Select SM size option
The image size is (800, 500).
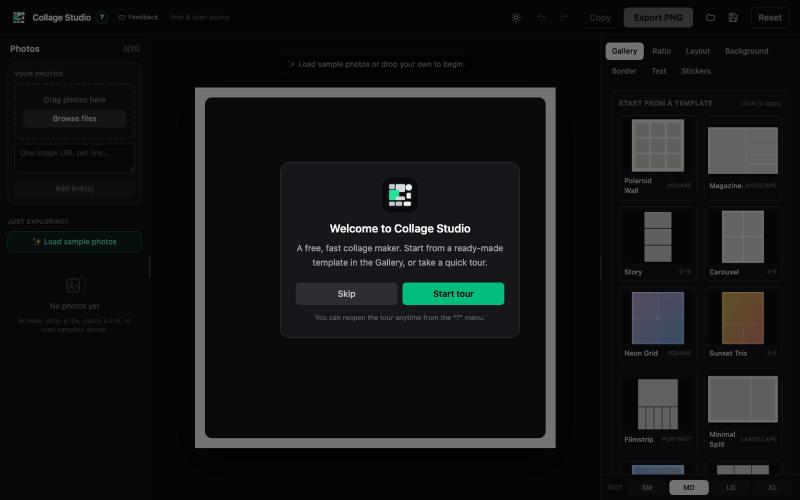coord(647,488)
